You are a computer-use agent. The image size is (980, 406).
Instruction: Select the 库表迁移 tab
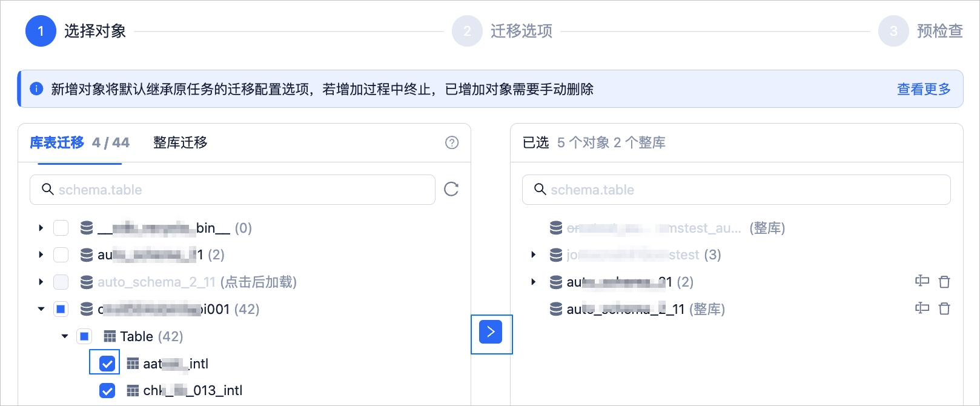pyautogui.click(x=57, y=142)
